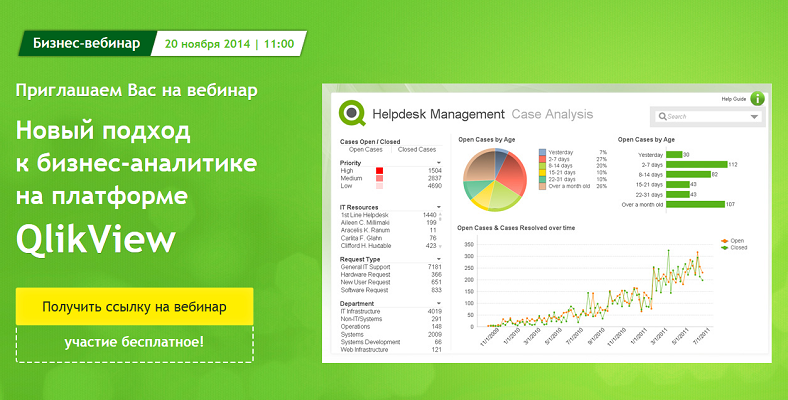Click the 22-31 days teal legend swatch
The height and width of the screenshot is (400, 788).
[542, 179]
